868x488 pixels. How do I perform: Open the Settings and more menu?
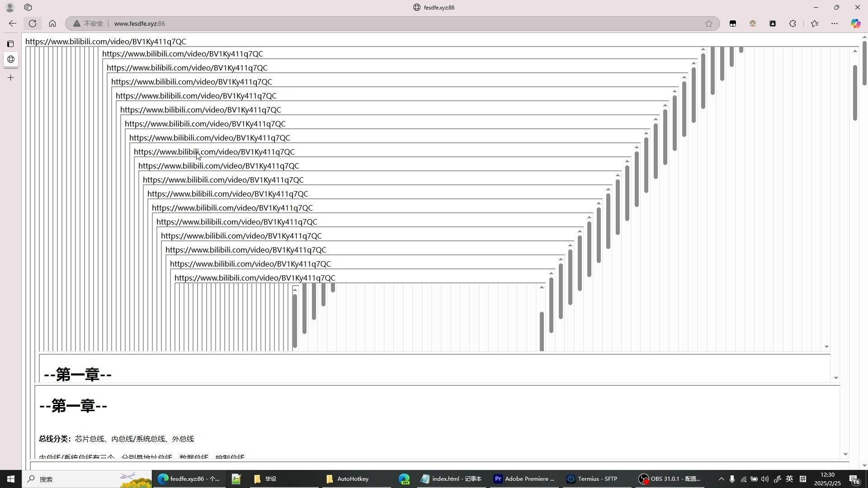pyautogui.click(x=835, y=23)
